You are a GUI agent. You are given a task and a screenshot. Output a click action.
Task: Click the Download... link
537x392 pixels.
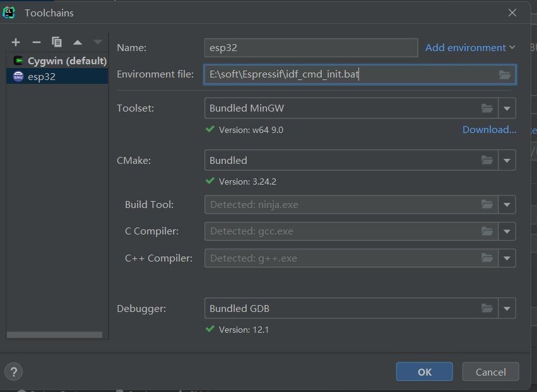(489, 130)
